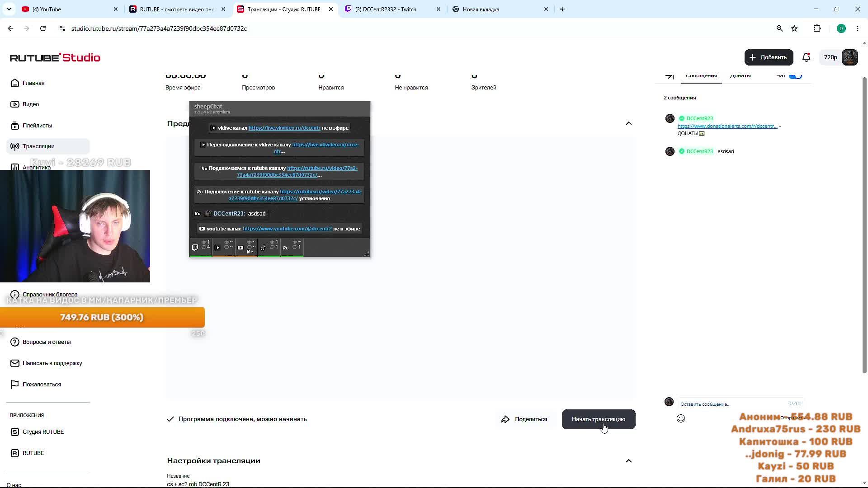Bookmark this page with the star icon
868x488 pixels.
click(x=794, y=28)
